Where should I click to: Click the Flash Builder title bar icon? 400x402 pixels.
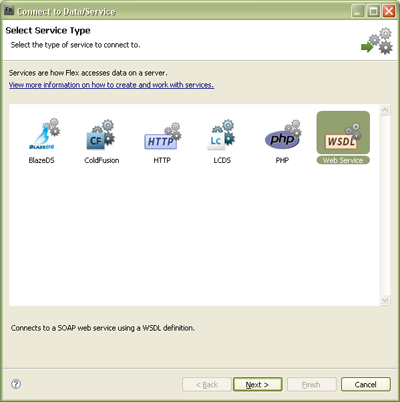click(9, 10)
